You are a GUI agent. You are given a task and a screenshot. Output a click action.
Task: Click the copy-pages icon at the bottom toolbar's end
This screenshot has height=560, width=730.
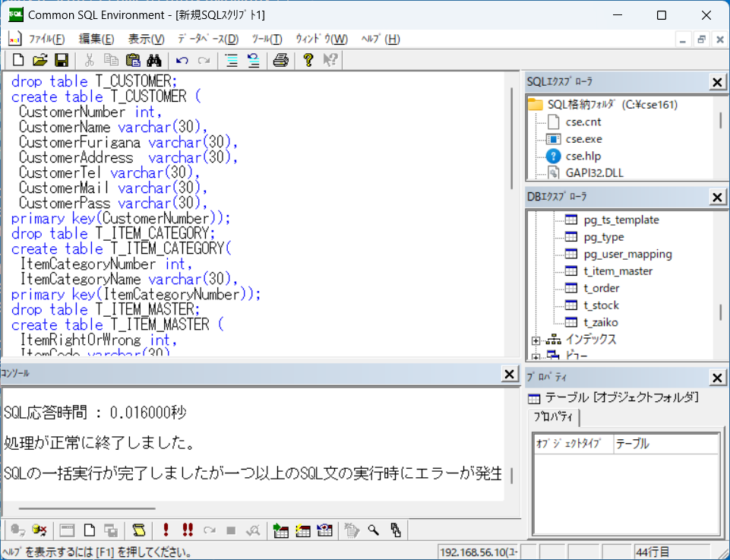pos(396,530)
